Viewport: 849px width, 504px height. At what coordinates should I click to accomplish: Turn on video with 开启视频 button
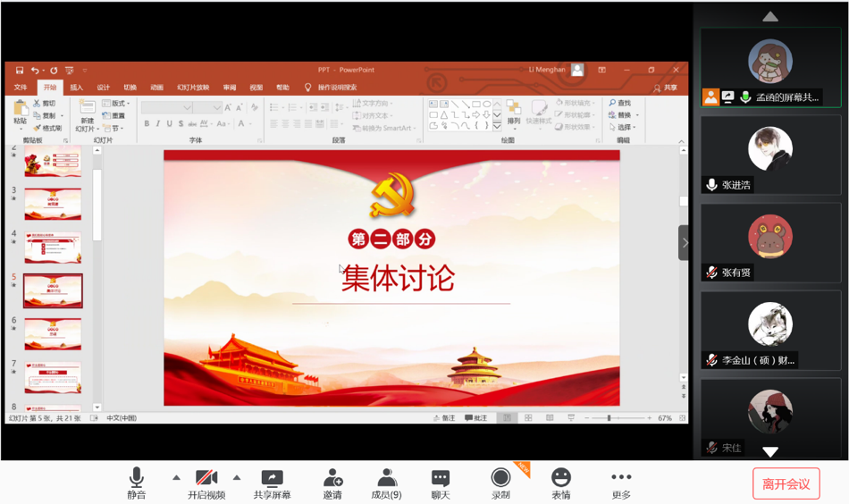[206, 483]
